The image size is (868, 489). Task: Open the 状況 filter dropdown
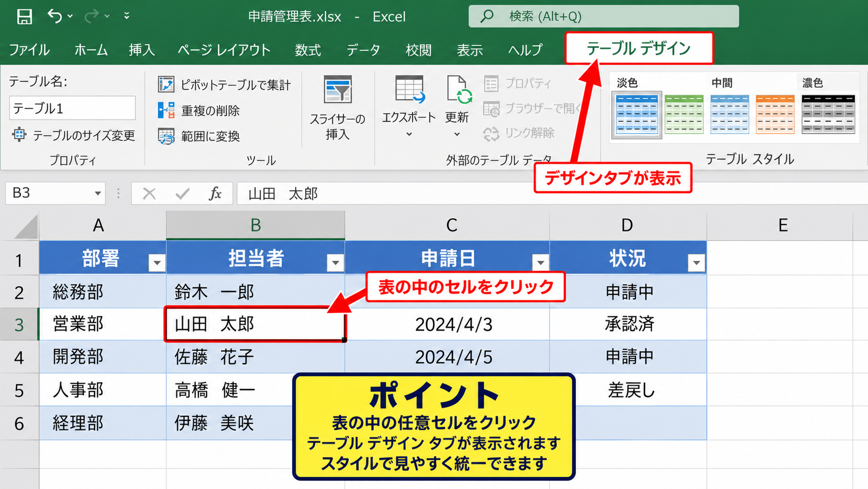(696, 263)
